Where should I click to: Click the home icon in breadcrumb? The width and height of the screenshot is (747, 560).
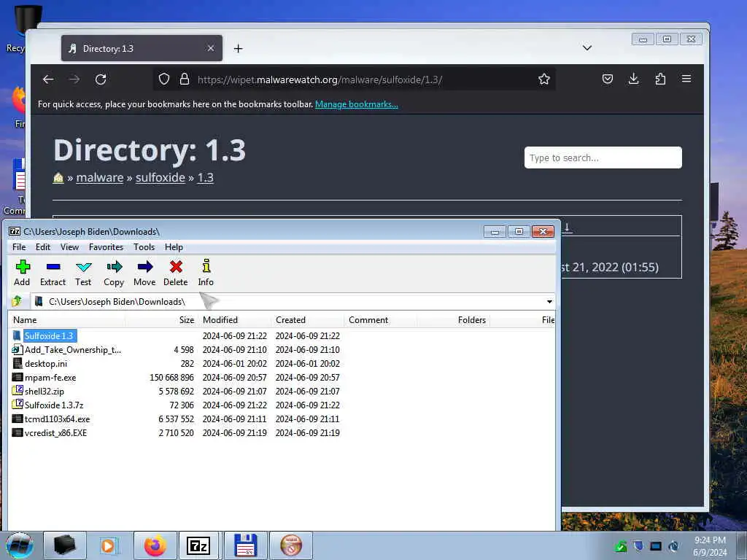pyautogui.click(x=58, y=178)
